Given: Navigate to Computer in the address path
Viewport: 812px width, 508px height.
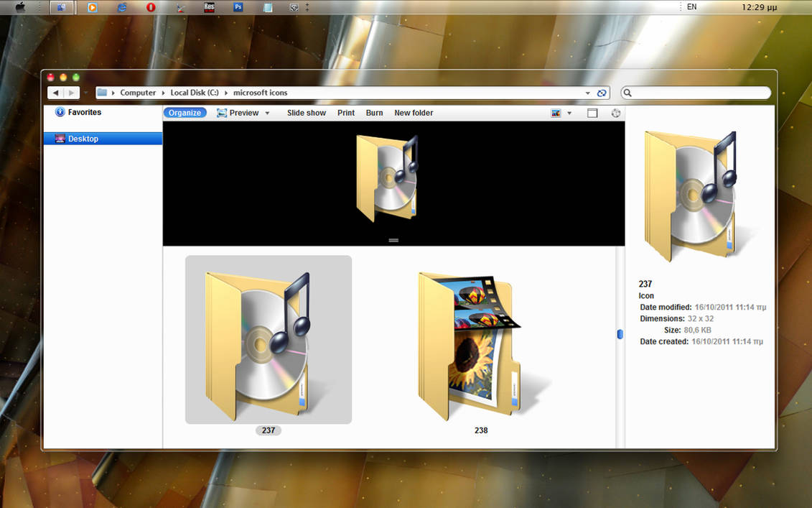Looking at the screenshot, I should click(138, 93).
